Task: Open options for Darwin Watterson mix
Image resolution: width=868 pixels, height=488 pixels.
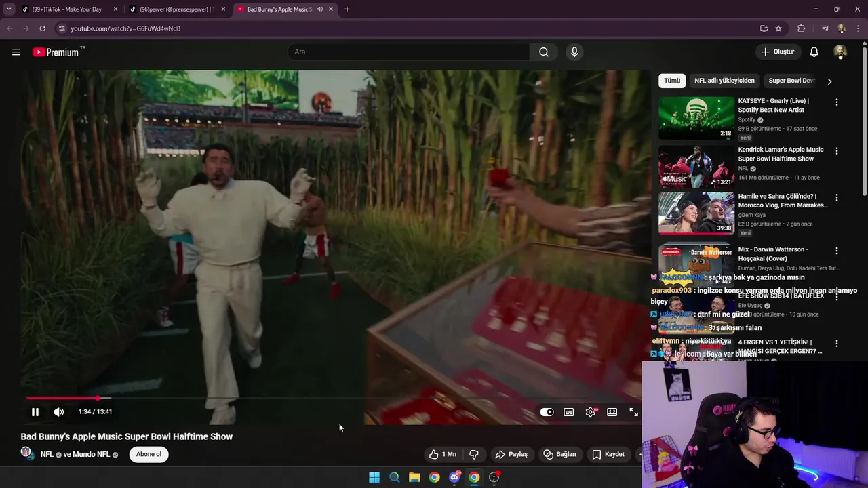Action: click(836, 251)
